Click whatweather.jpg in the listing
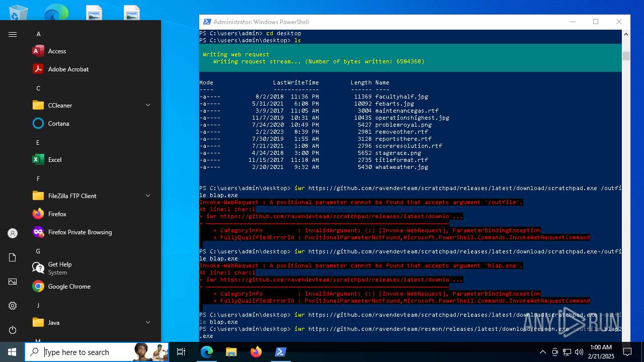 point(401,167)
